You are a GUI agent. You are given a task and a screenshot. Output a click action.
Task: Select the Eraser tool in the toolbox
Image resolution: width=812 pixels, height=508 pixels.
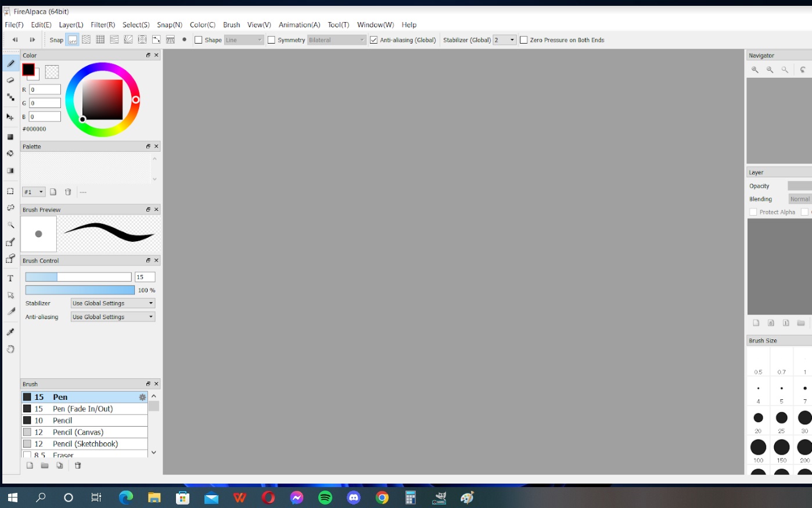point(10,80)
